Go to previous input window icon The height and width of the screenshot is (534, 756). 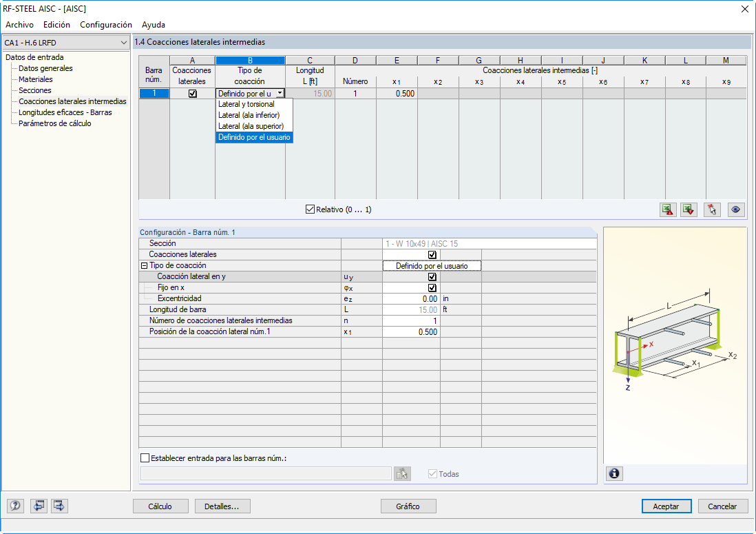pyautogui.click(x=39, y=506)
